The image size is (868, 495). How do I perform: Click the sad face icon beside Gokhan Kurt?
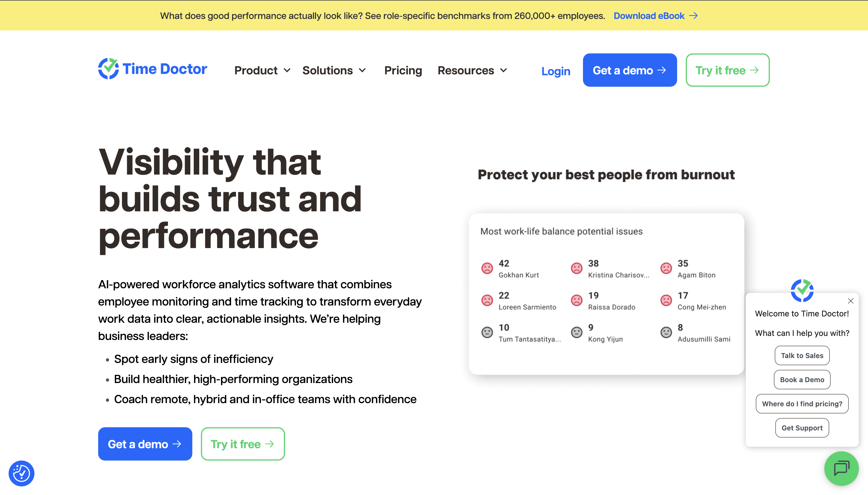[487, 268]
